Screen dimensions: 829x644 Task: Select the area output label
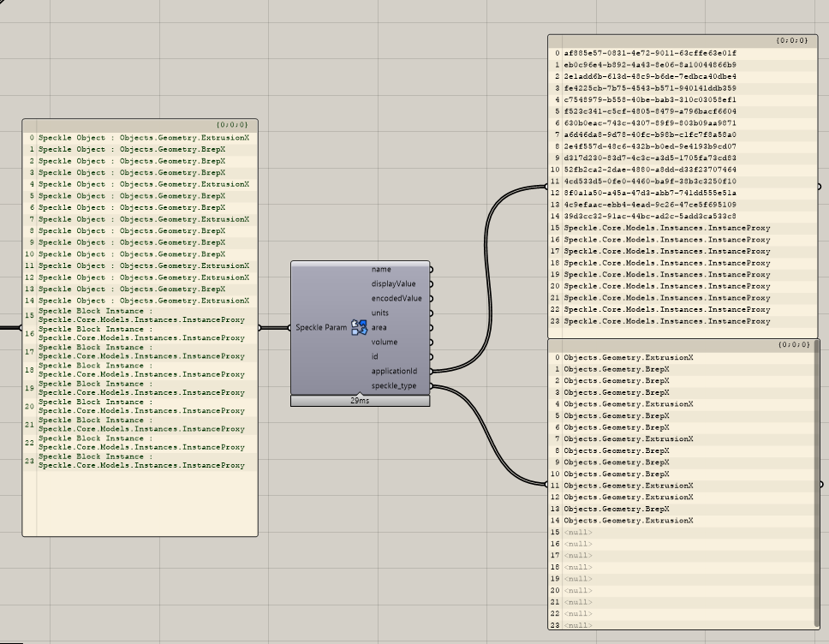[x=379, y=327]
